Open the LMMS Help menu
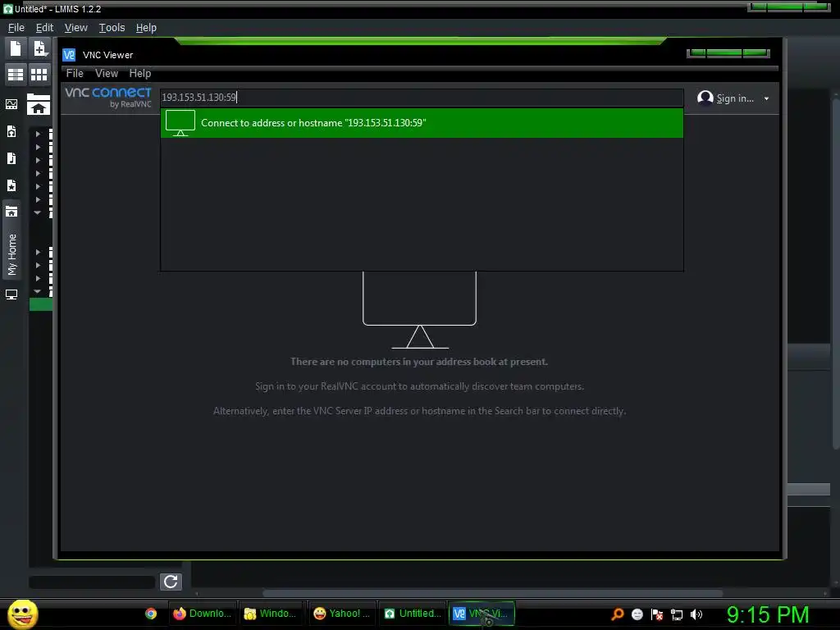The image size is (840, 630). 146,27
